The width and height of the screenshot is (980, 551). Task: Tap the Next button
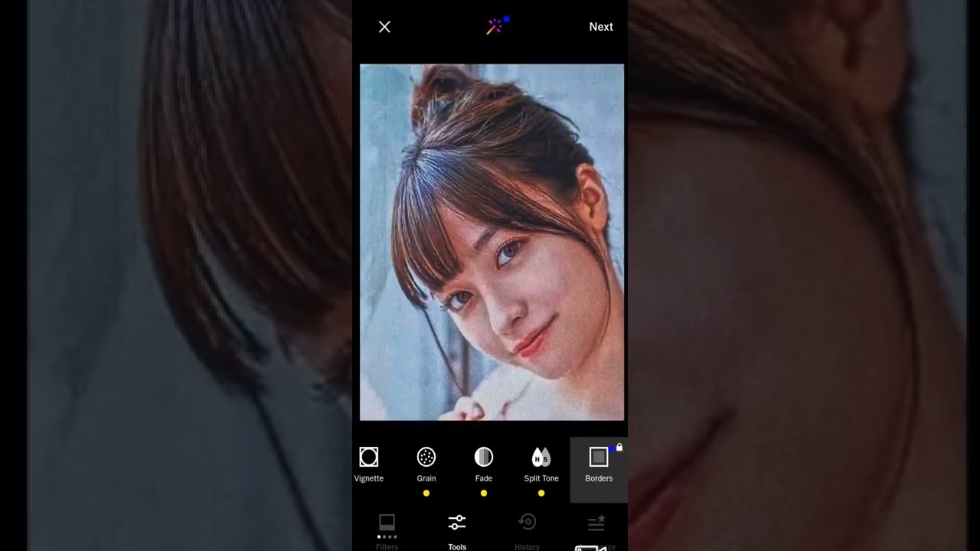point(600,27)
